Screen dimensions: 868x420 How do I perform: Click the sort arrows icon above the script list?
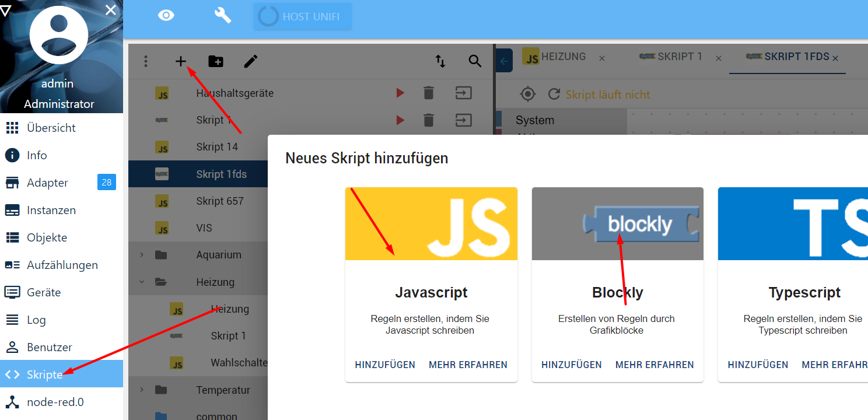[440, 61]
